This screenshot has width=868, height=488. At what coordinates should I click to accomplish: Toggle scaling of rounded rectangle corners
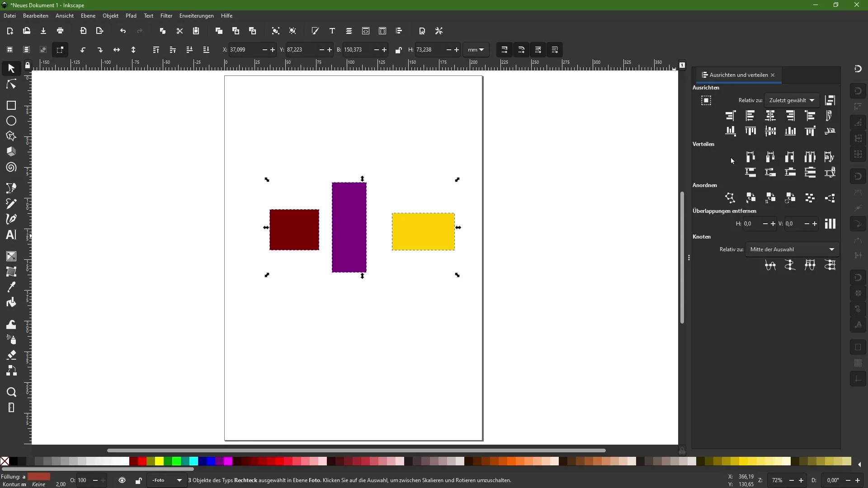[521, 50]
